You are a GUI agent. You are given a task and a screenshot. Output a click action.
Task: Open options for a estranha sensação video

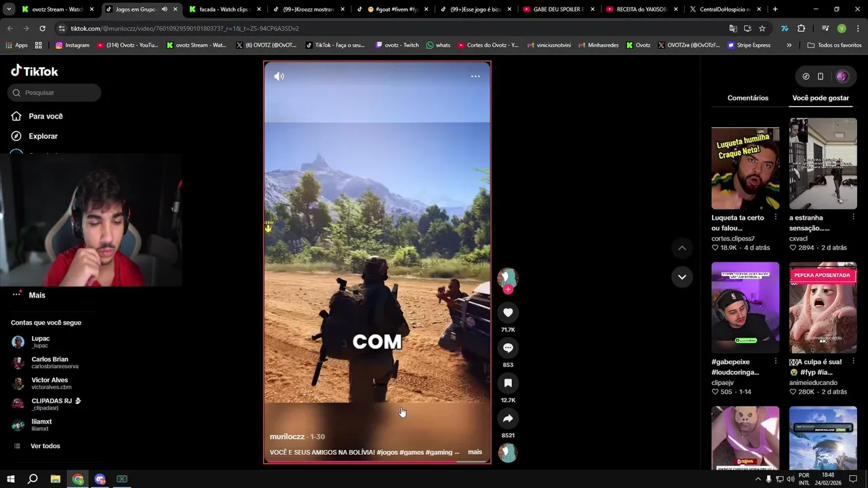[853, 218]
